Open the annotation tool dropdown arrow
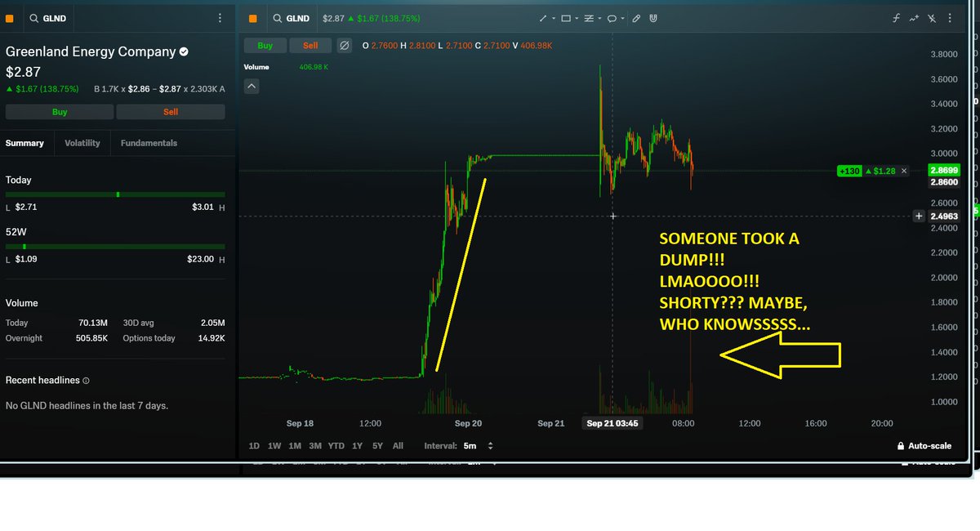 [x=622, y=18]
